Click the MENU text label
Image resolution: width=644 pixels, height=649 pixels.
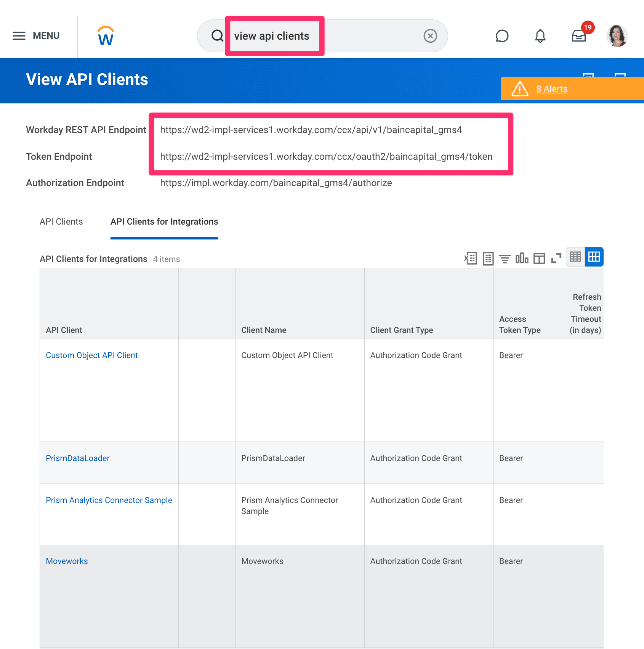pos(46,35)
